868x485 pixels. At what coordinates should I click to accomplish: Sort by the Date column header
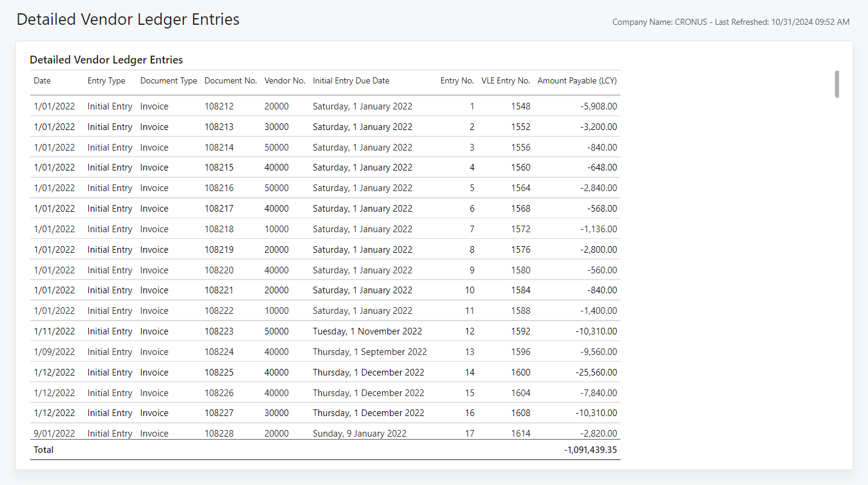click(x=42, y=80)
